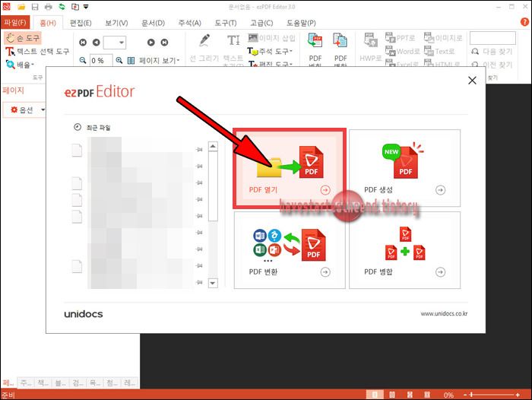Close the ezPDF Editor start dialog
This screenshot has width=532, height=400.
[472, 81]
